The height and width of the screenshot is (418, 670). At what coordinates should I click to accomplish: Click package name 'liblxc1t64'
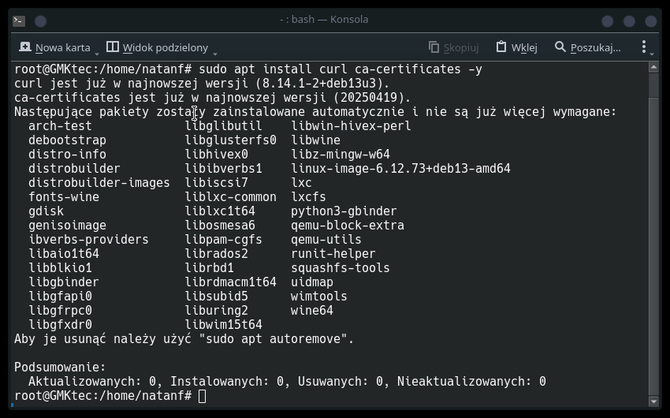point(220,211)
